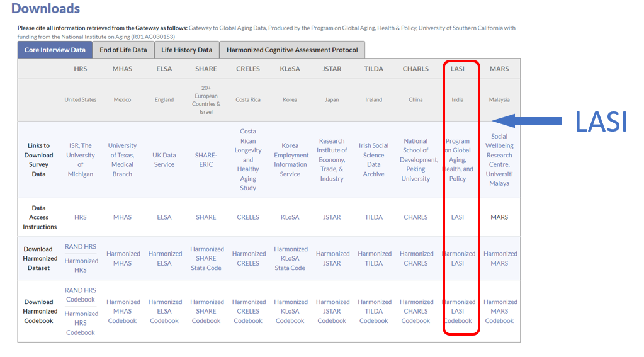This screenshot has width=644, height=357.
Task: Download the Harmonized CRELES dataset
Action: coord(249,258)
